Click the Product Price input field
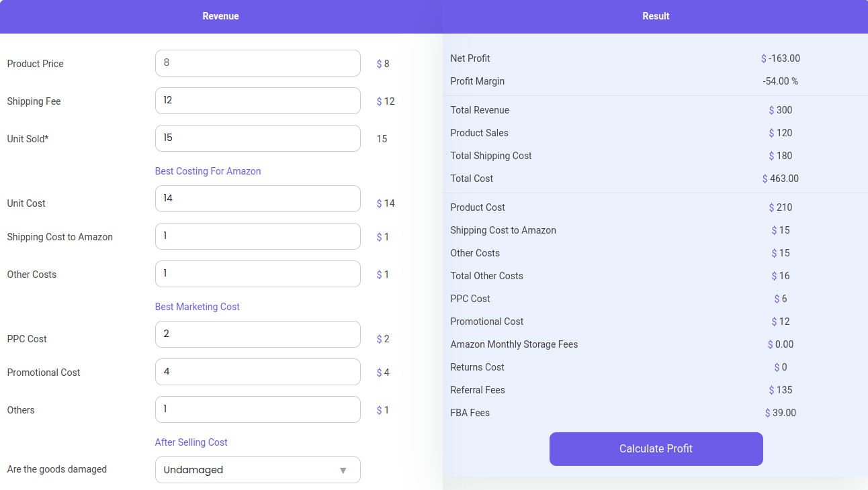868x490 pixels. click(257, 63)
